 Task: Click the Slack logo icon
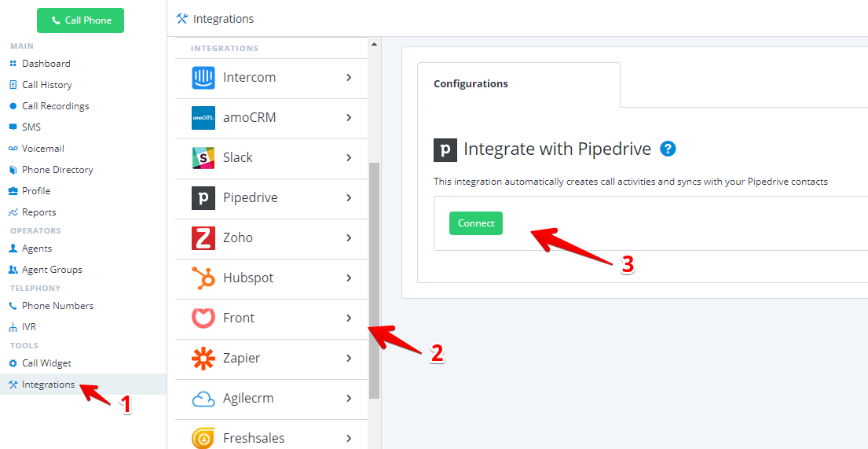[x=203, y=158]
